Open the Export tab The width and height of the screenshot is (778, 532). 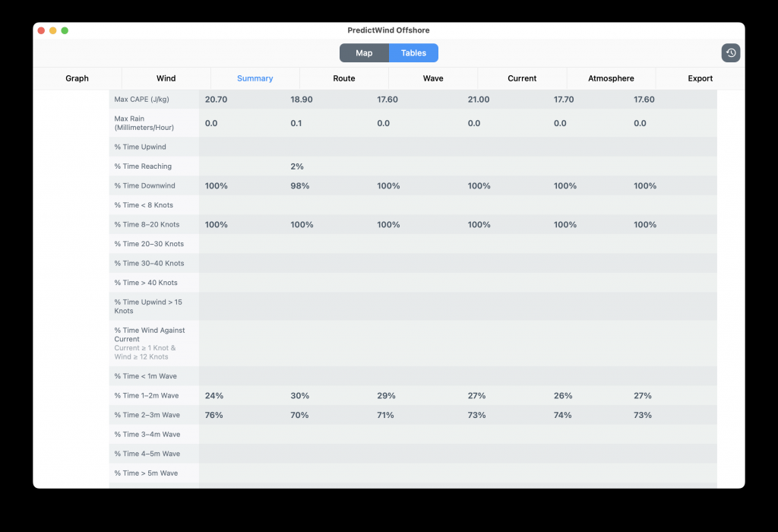[700, 78]
